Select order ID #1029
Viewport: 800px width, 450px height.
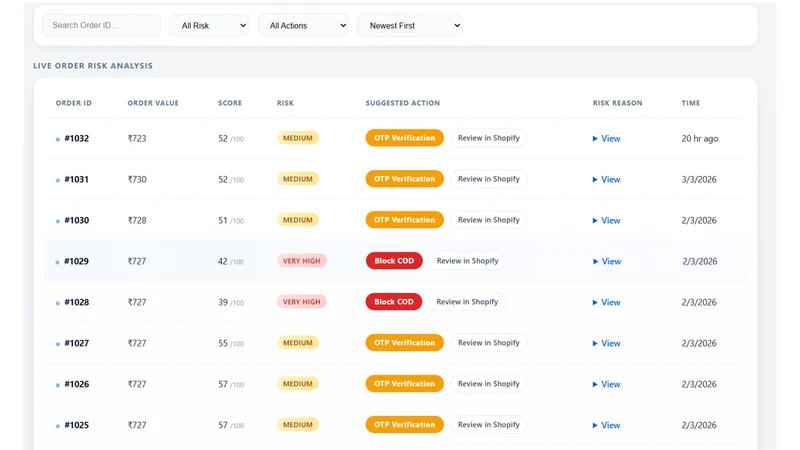[x=77, y=261]
